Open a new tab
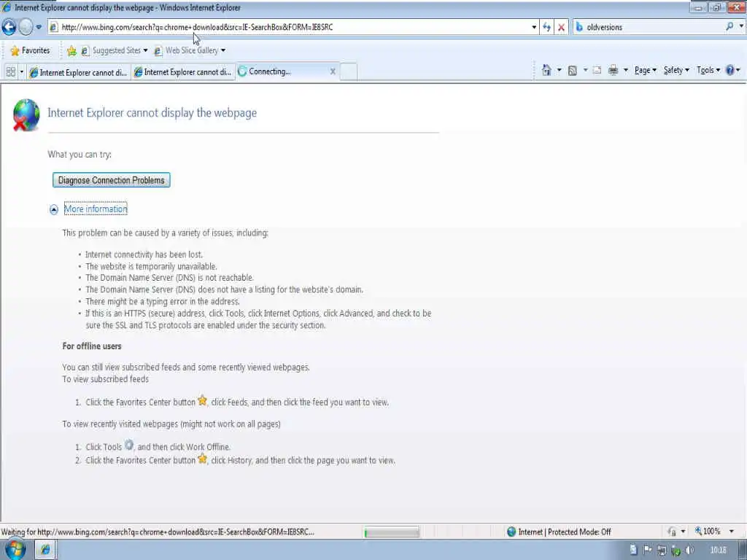Image resolution: width=747 pixels, height=560 pixels. click(349, 71)
